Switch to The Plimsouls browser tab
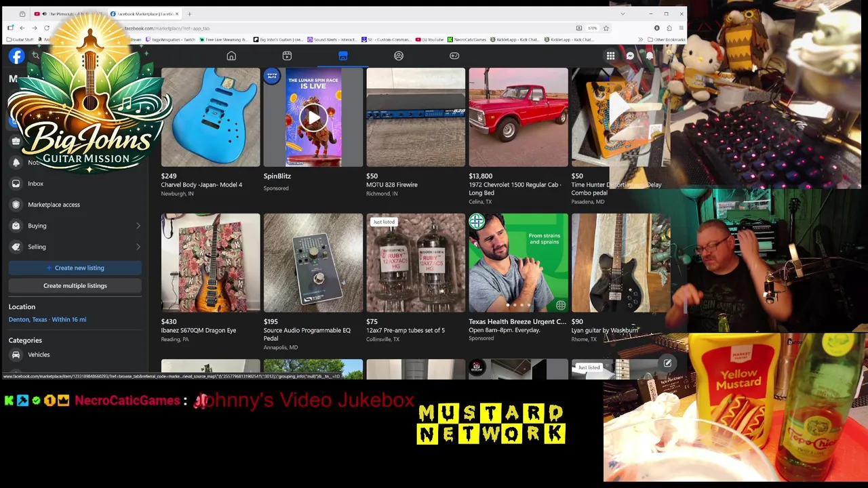Viewport: 868px width, 488px height. [69, 14]
